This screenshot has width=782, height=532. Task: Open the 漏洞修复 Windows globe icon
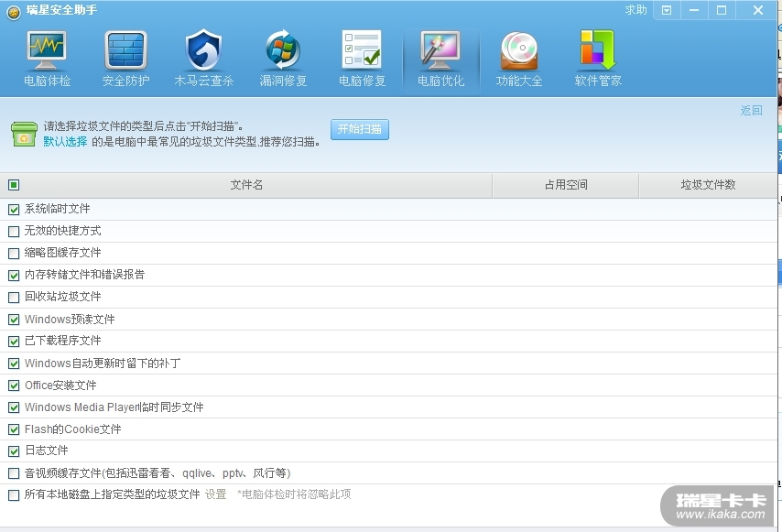[283, 49]
